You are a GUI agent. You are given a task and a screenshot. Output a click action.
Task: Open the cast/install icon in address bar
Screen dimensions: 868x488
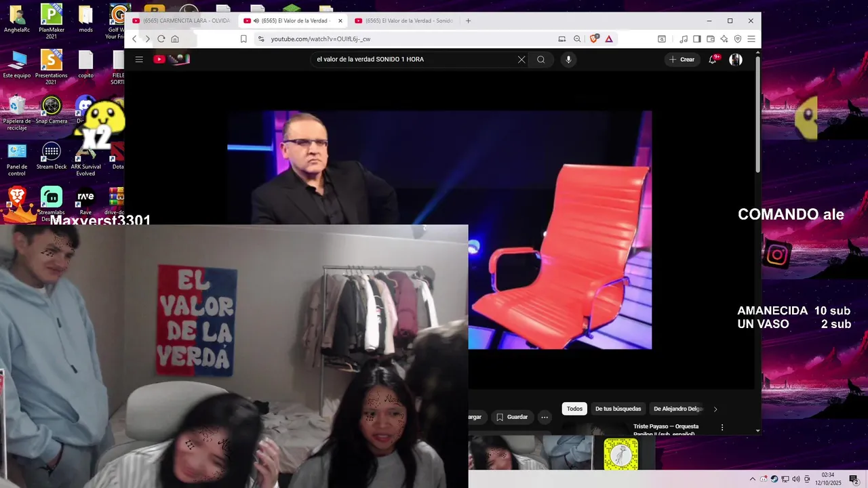click(562, 39)
